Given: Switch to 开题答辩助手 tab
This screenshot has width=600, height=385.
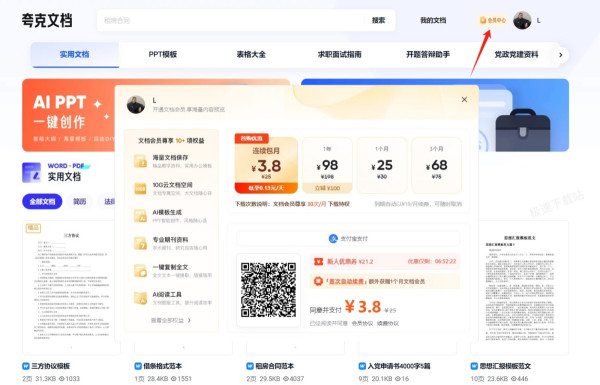Looking at the screenshot, I should 428,54.
